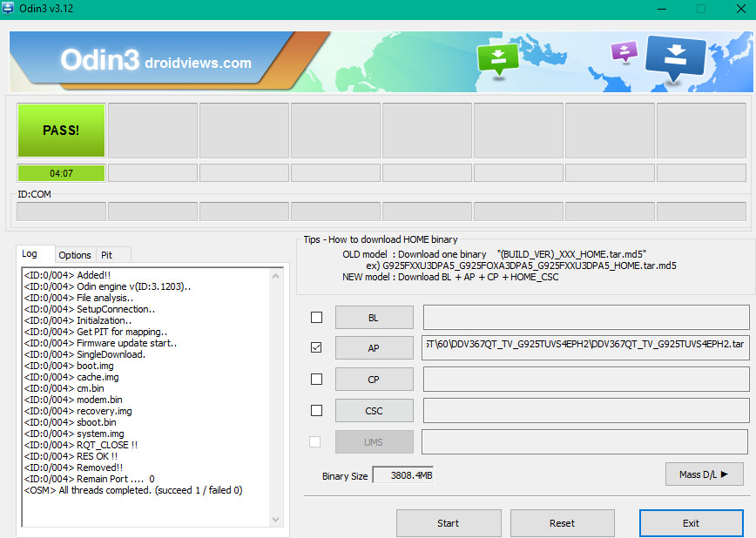
Task: Click the BL file button
Action: pos(375,318)
